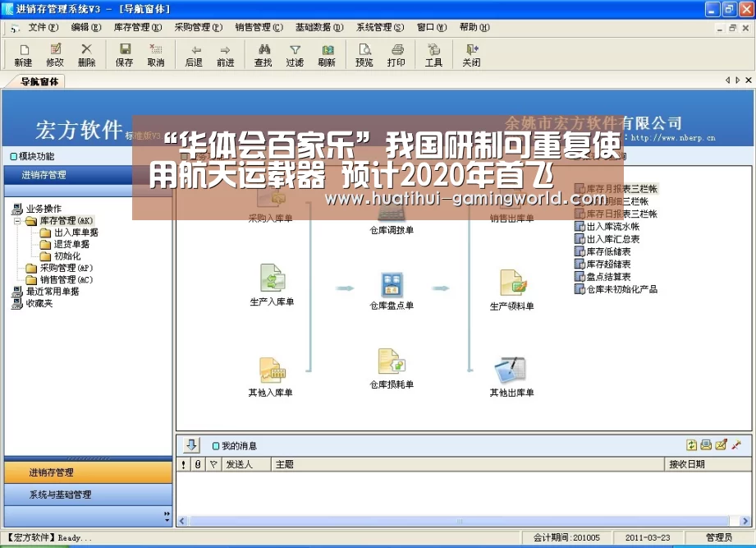Expand the navigation pane options chevron at bottom
This screenshot has height=548, width=756.
pos(167,516)
